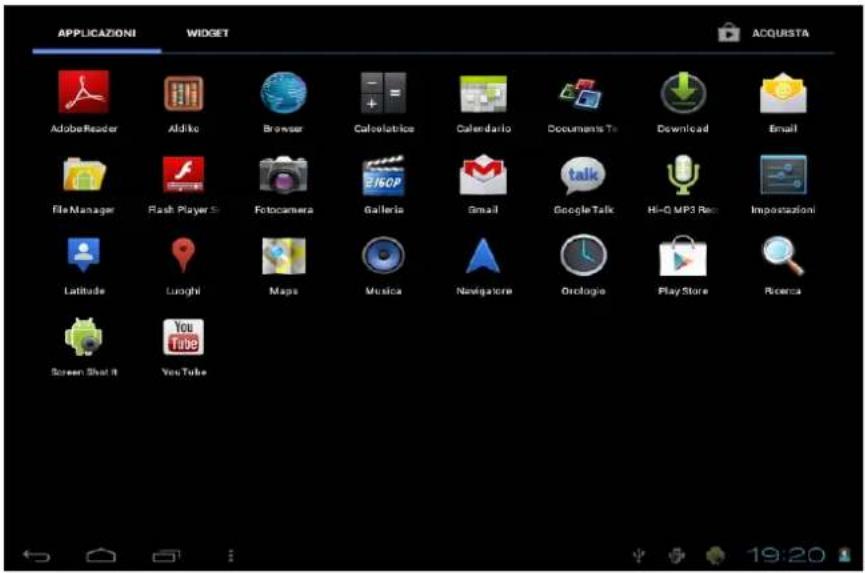Open the Gmail app
865x573 pixels.
point(483,174)
